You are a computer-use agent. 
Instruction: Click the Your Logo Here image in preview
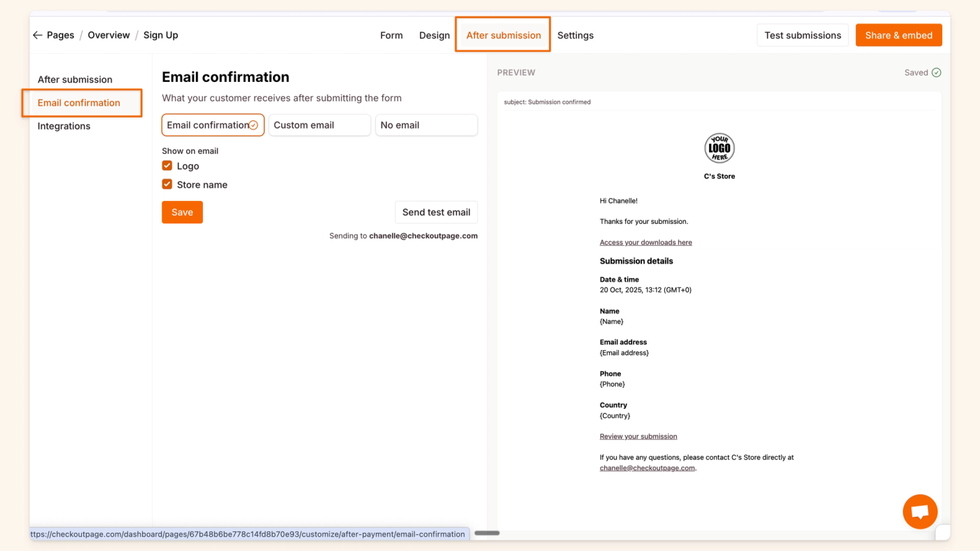(x=719, y=148)
